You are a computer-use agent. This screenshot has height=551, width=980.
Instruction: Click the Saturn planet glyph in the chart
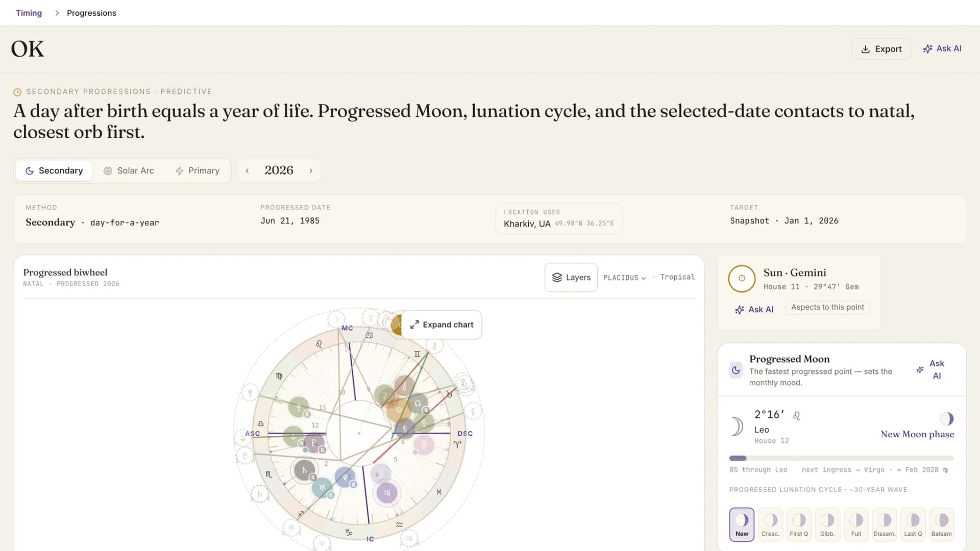click(x=305, y=470)
